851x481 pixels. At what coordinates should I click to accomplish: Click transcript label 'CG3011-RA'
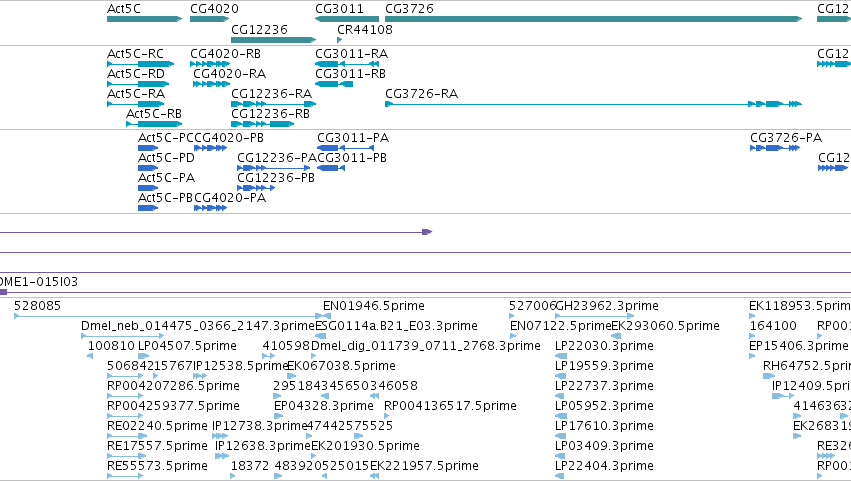pos(352,54)
